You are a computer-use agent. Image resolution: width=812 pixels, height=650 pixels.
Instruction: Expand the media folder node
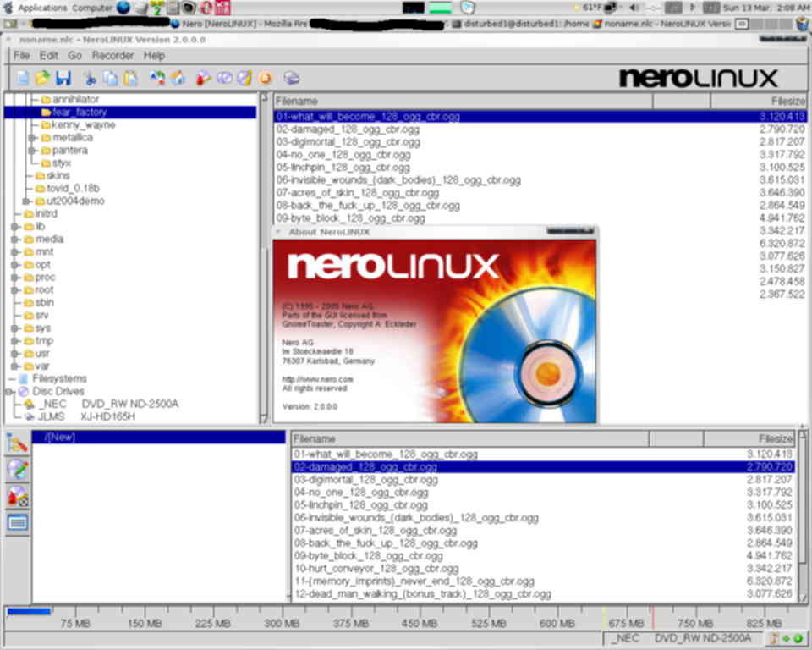[x=15, y=240]
